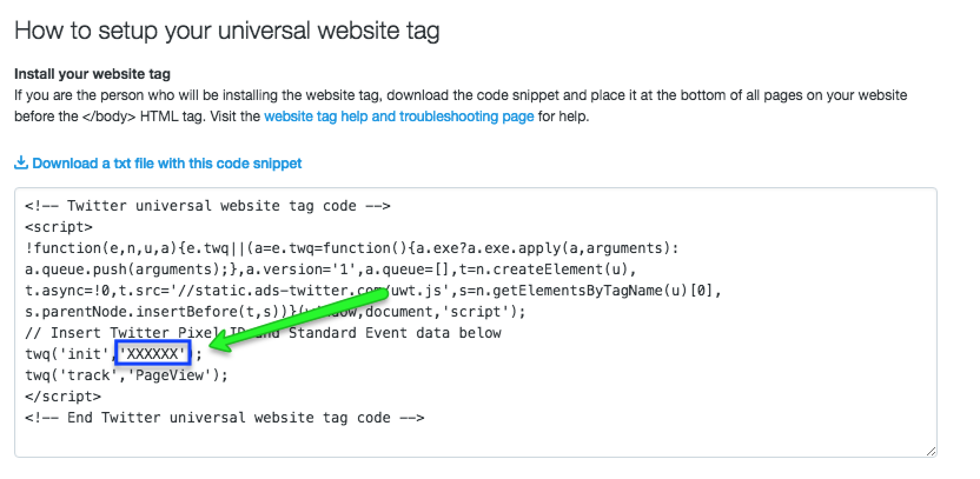The height and width of the screenshot is (479, 980).
Task: Download a txt file with this code snippet
Action: point(167,164)
